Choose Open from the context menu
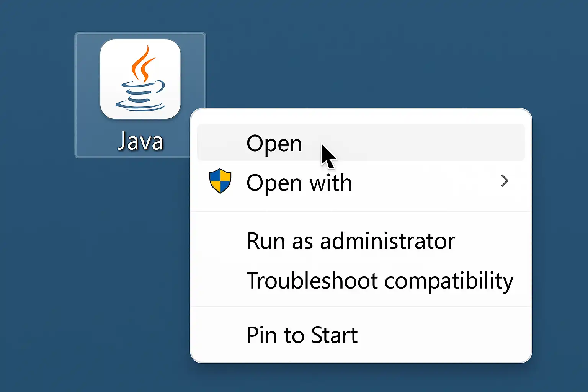The height and width of the screenshot is (392, 588). (274, 144)
